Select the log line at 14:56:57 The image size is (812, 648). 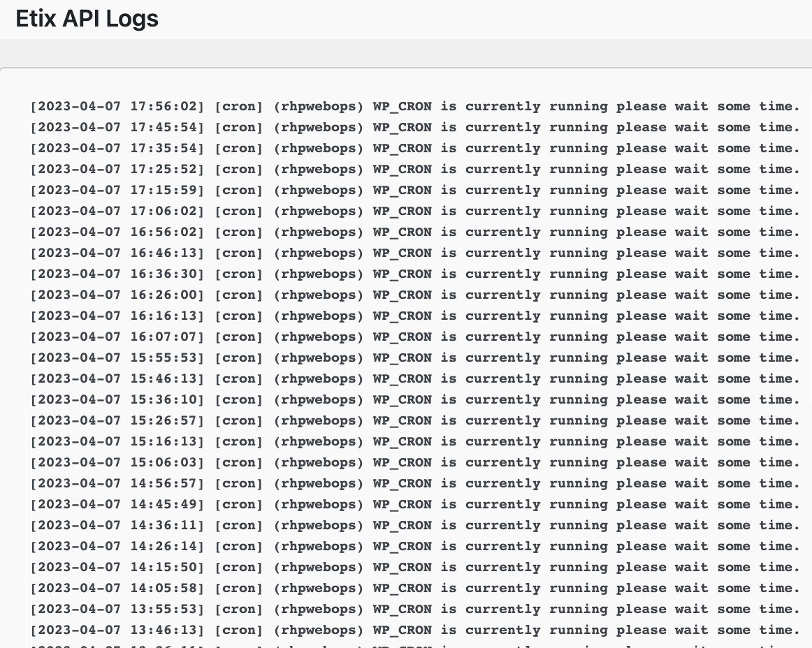414,484
